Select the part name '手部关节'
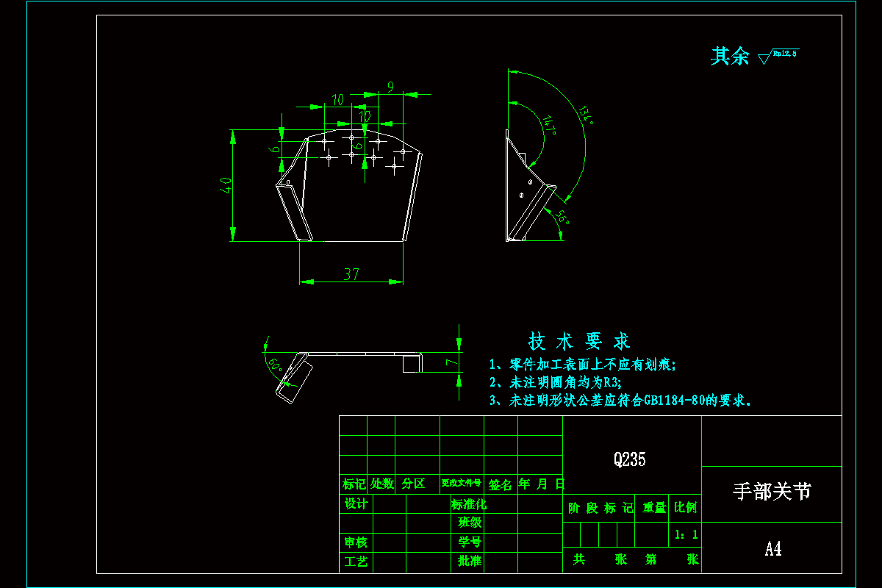Screen dimensions: 882x588 tap(772, 492)
